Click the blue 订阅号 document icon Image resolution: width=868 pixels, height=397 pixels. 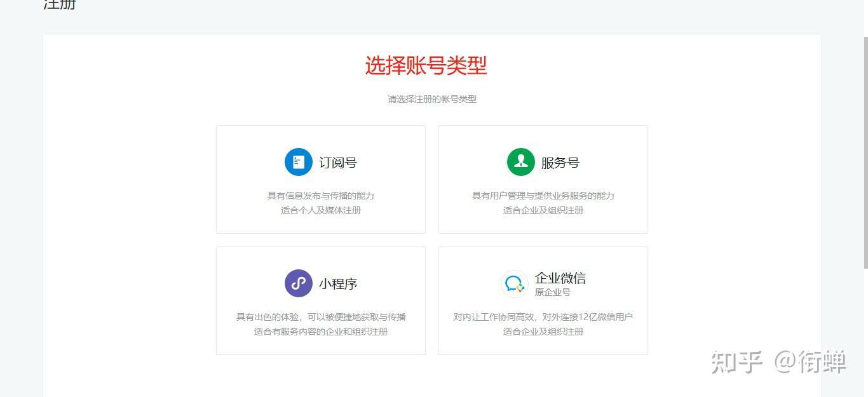(299, 162)
